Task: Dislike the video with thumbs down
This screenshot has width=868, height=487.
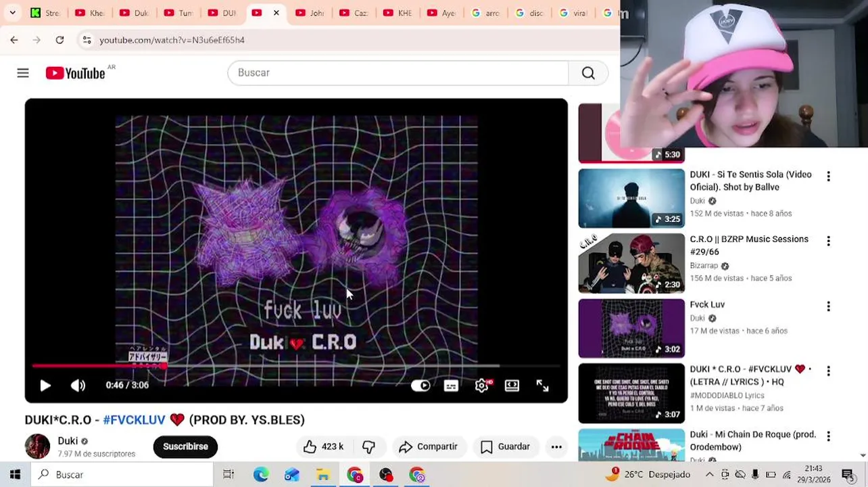Action: [x=368, y=446]
